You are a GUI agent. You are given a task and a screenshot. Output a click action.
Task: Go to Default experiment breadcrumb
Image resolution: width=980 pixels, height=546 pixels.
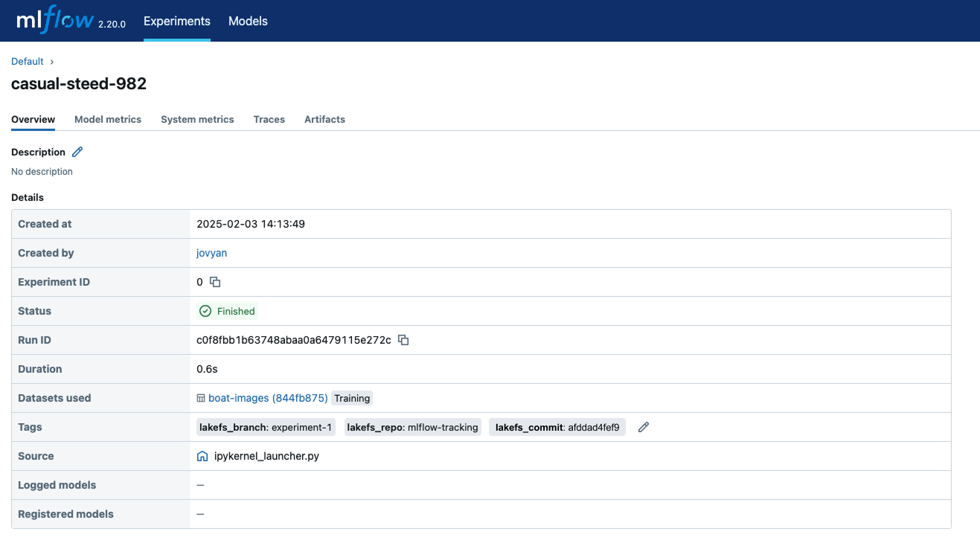tap(28, 61)
